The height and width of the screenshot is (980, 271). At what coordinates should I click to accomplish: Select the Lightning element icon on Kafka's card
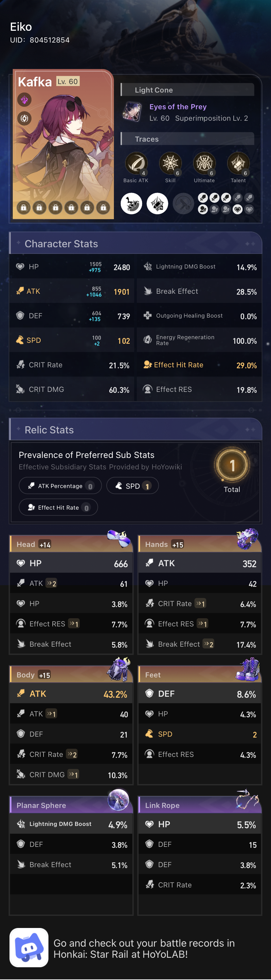point(24,100)
